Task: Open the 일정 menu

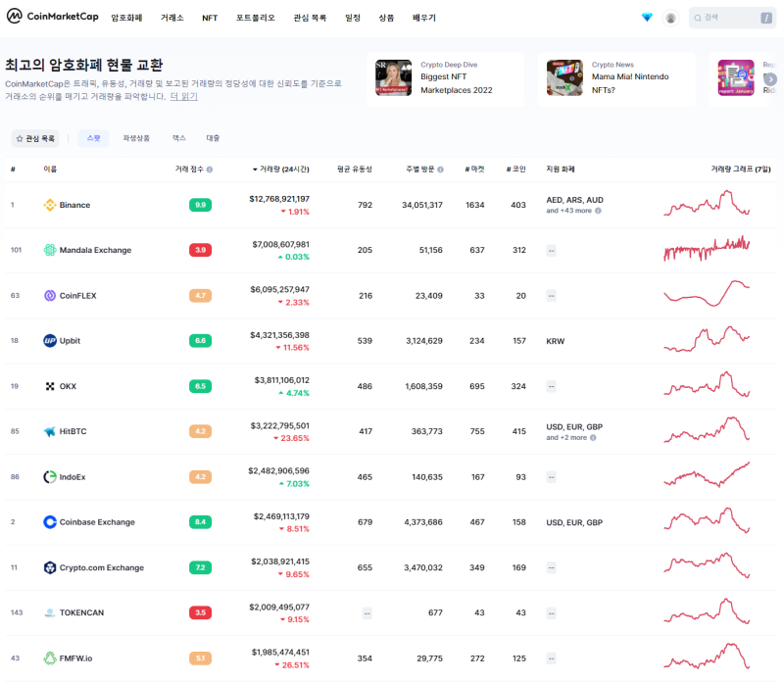Action: (x=353, y=18)
